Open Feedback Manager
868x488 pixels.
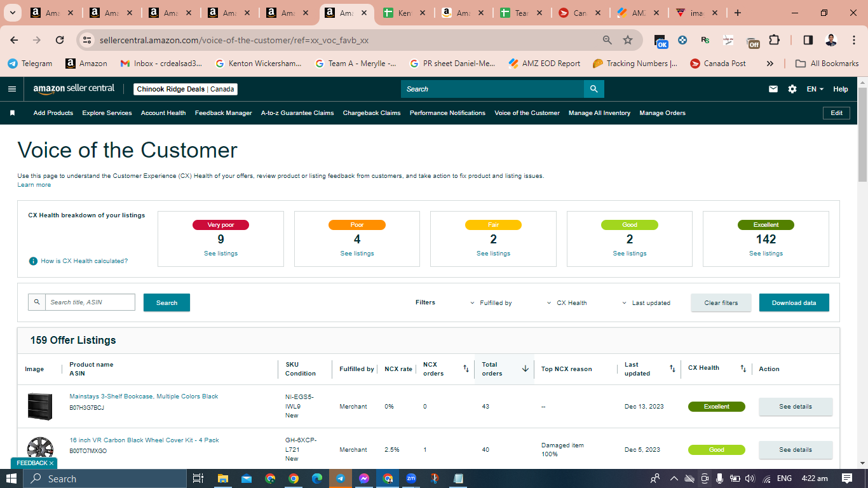coord(224,113)
